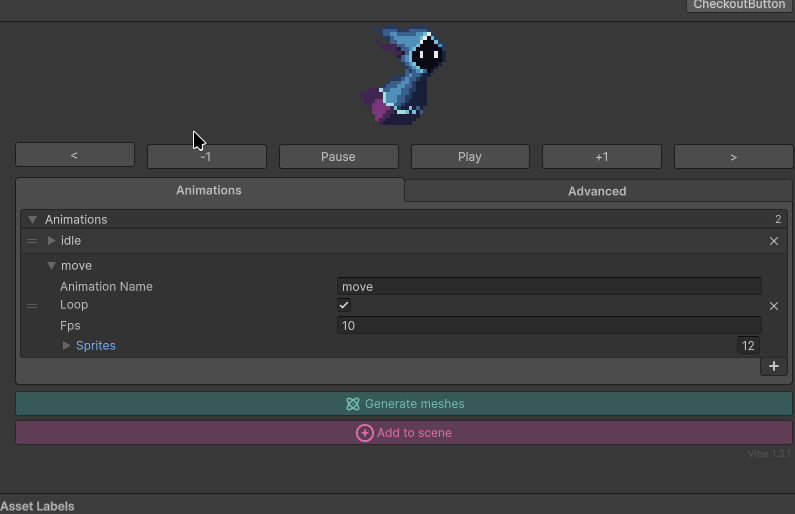795x514 pixels.
Task: Expand the Sprites list
Action: [67, 346]
